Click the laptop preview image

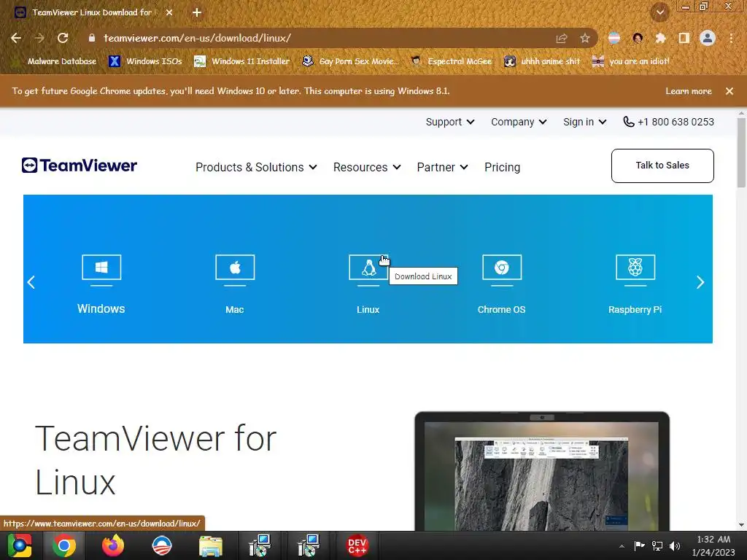pos(542,472)
